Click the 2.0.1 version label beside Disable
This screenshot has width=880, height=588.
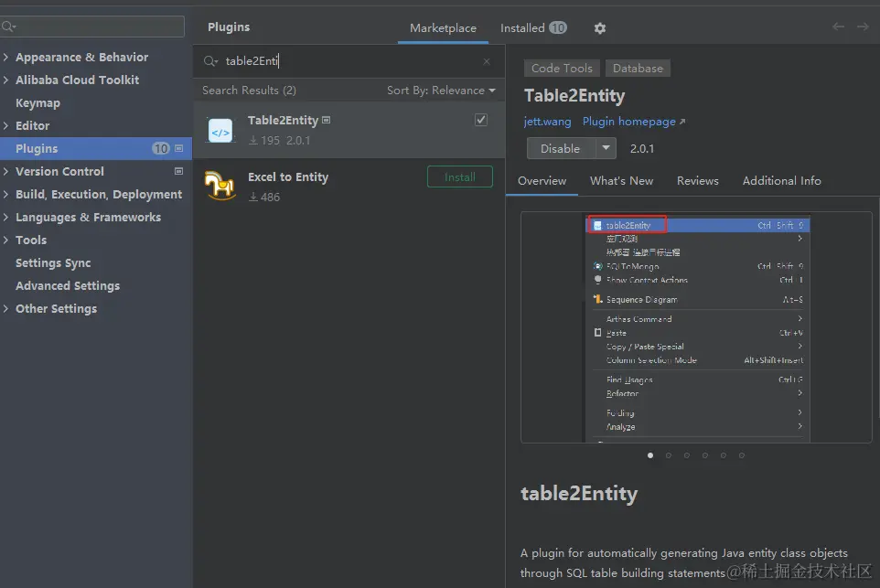coord(641,149)
